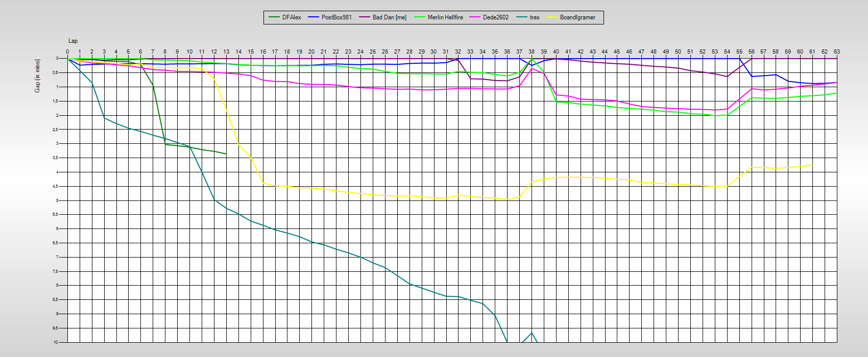868x357 pixels.
Task: Click the 10 minute gap axis label
Action: (56, 342)
